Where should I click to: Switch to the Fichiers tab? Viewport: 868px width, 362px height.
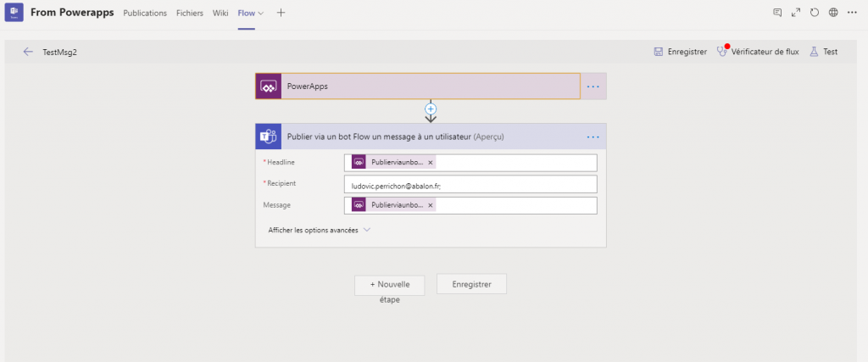pyautogui.click(x=190, y=14)
